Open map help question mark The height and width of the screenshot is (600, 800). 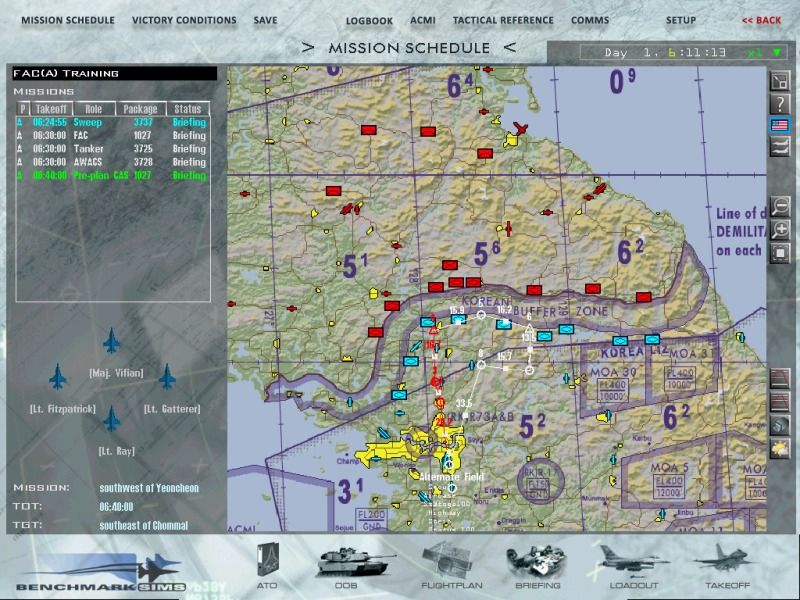coord(780,103)
